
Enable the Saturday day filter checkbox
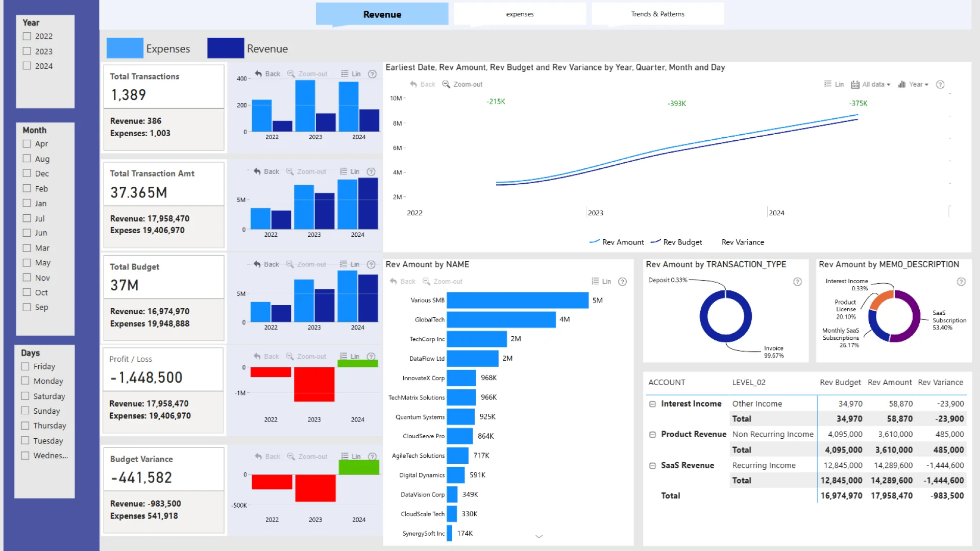point(25,396)
